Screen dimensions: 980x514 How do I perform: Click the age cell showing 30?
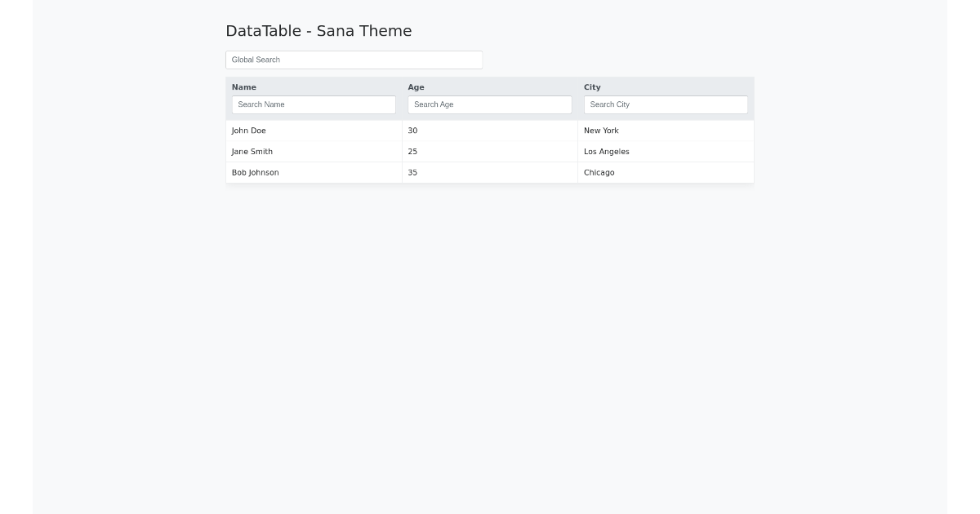pos(412,131)
